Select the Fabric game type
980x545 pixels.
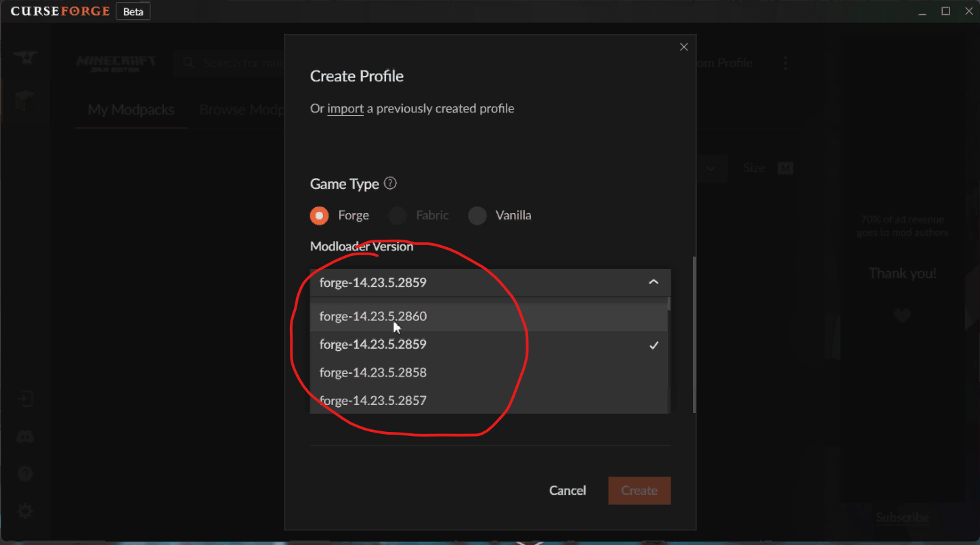(398, 215)
